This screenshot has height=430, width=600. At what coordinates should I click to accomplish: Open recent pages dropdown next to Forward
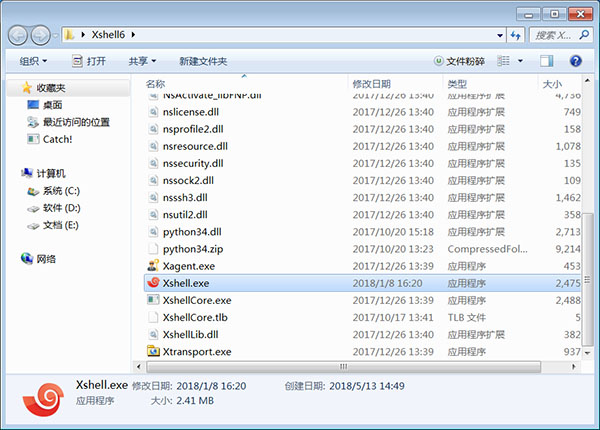click(x=55, y=36)
